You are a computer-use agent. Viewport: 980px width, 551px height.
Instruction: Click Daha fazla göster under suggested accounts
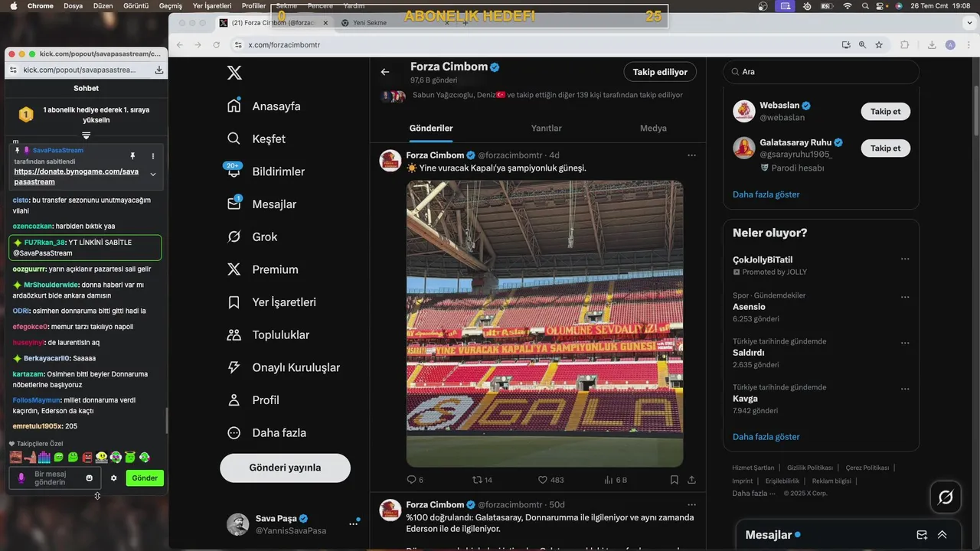766,194
